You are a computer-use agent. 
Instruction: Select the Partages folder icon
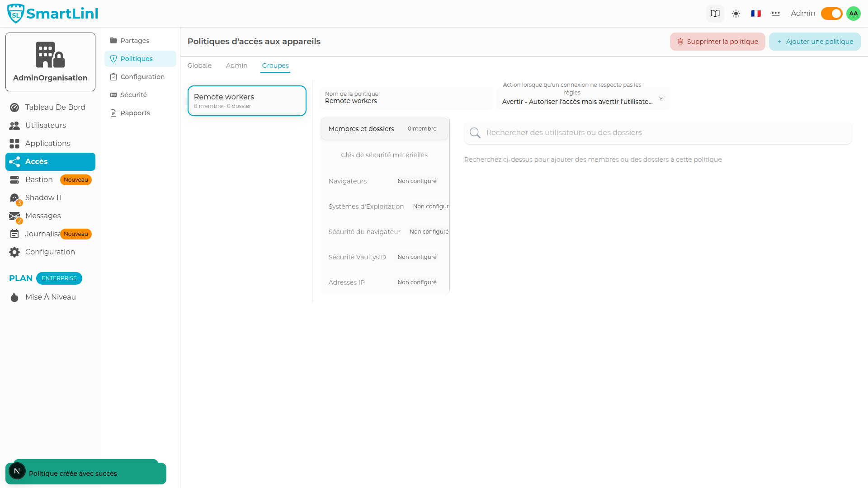pos(113,41)
